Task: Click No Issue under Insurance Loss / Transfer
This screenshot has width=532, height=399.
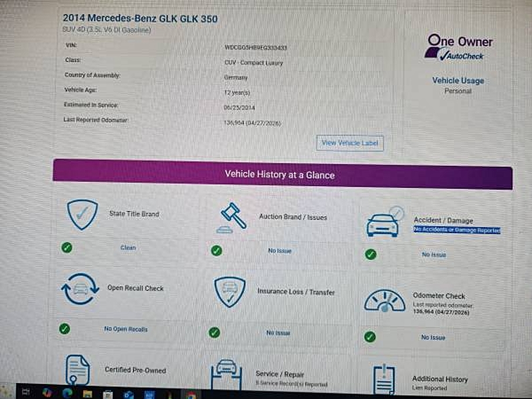Action: (278, 333)
